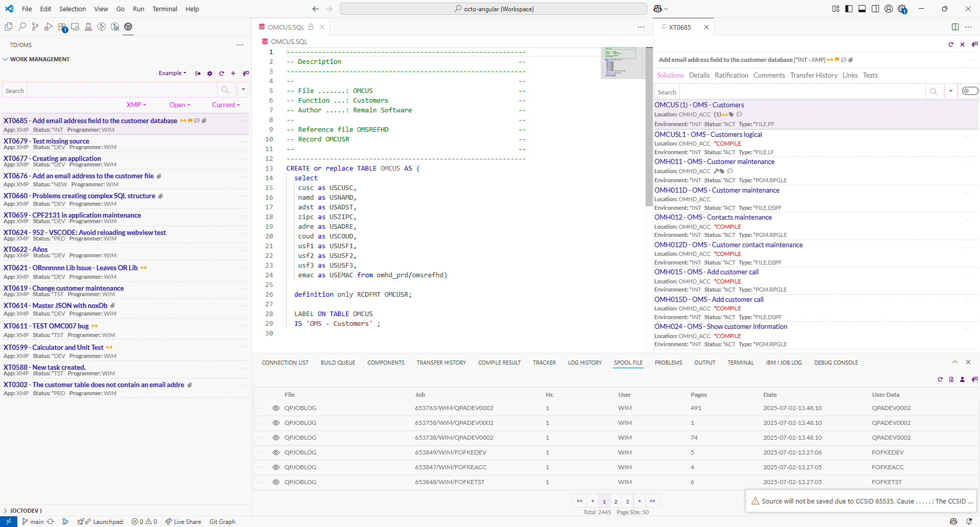Open solution OMH011 - OMS - Customer maintenance
This screenshot has height=527, width=980.
[715, 161]
